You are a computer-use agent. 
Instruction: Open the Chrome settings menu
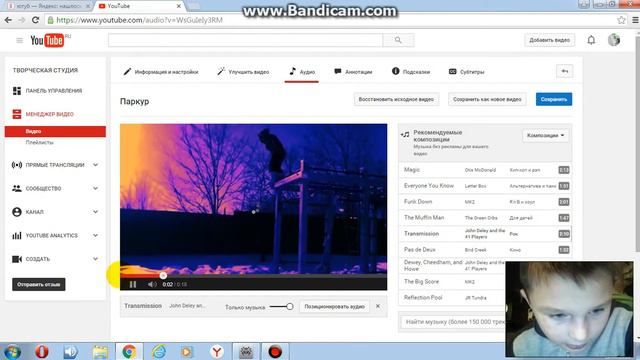[x=635, y=20]
